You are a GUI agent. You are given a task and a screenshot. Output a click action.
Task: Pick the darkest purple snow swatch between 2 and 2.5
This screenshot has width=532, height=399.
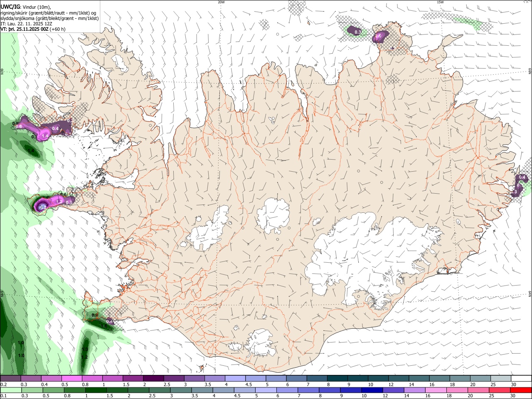153,378
